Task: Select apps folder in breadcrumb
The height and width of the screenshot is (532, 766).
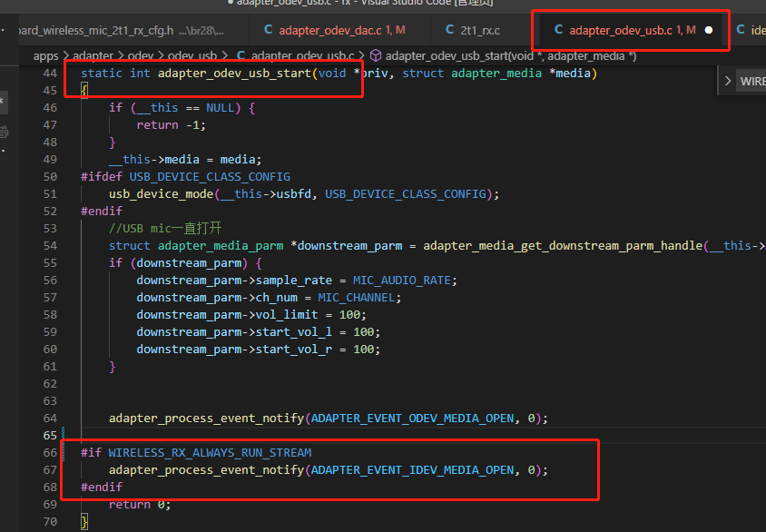Action: [x=46, y=56]
